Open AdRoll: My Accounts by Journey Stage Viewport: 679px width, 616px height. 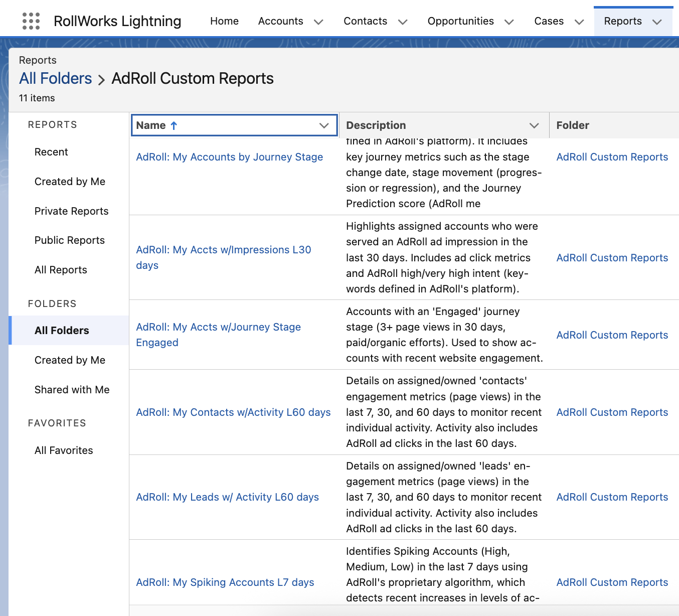tap(229, 157)
